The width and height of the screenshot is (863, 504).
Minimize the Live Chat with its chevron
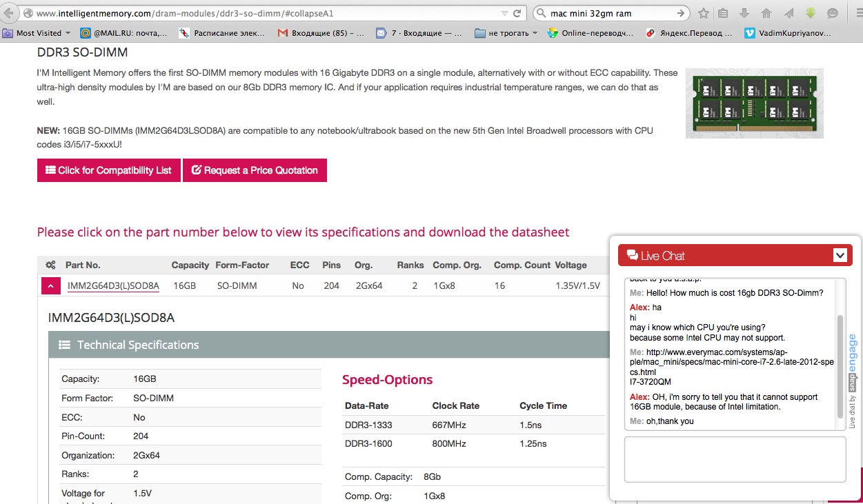(840, 256)
